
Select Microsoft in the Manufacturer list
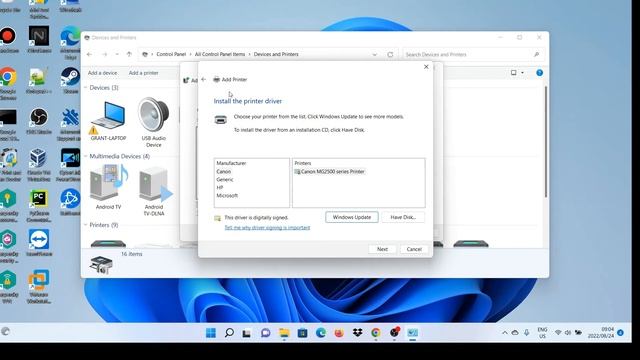[227, 196]
